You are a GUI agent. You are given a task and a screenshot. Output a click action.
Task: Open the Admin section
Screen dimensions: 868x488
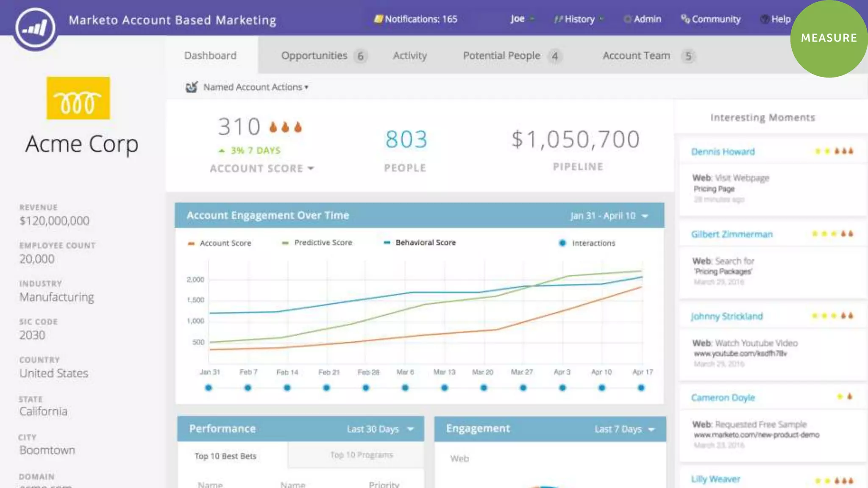pyautogui.click(x=643, y=19)
